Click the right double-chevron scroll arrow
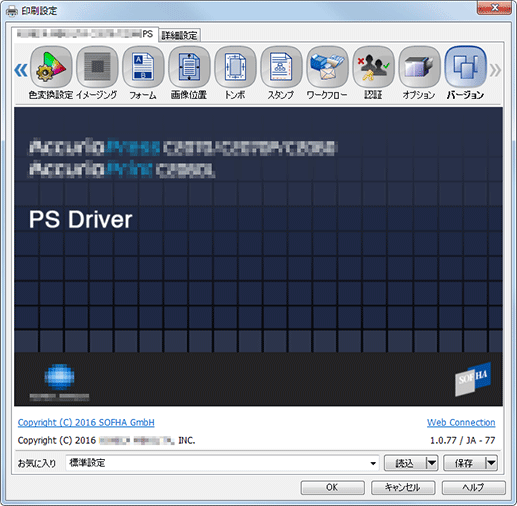 click(495, 70)
